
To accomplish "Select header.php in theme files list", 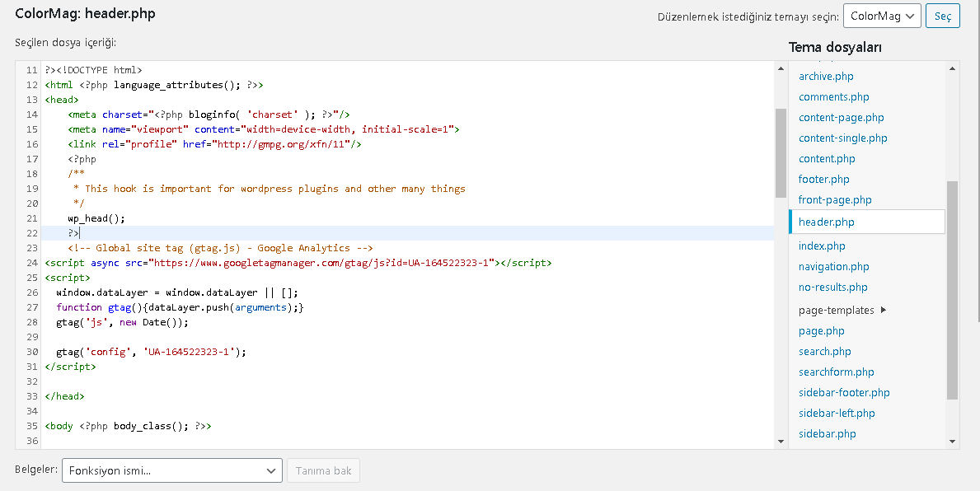I will tap(868, 222).
